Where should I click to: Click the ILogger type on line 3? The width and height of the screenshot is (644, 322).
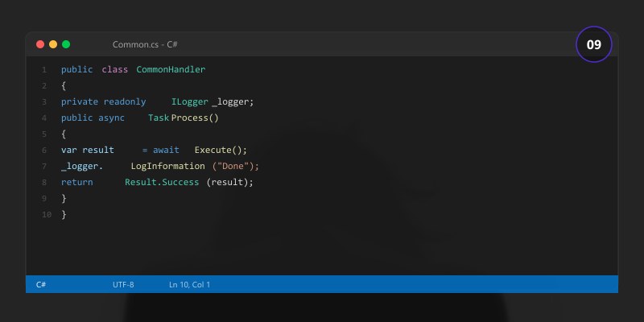pyautogui.click(x=189, y=101)
